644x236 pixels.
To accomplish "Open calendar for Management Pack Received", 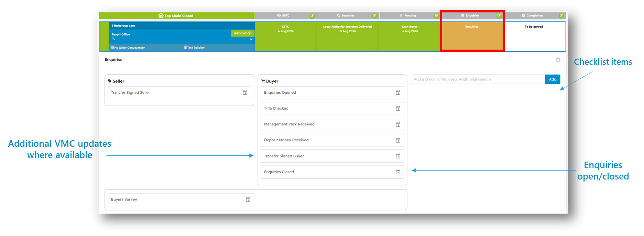I will tap(398, 124).
